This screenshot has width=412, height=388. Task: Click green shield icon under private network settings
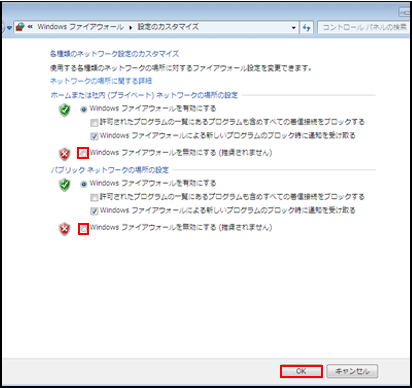65,110
